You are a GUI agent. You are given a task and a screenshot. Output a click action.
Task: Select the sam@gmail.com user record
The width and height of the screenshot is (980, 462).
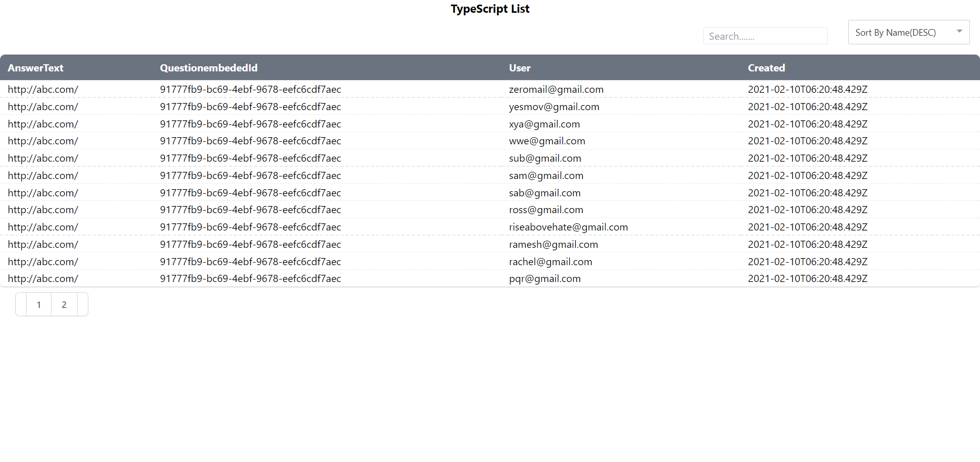click(546, 175)
